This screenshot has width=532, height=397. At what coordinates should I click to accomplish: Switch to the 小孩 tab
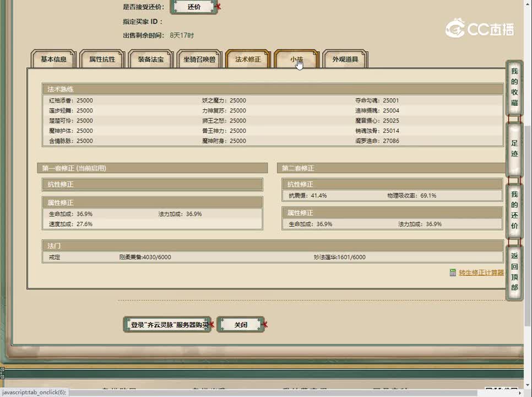click(x=296, y=60)
